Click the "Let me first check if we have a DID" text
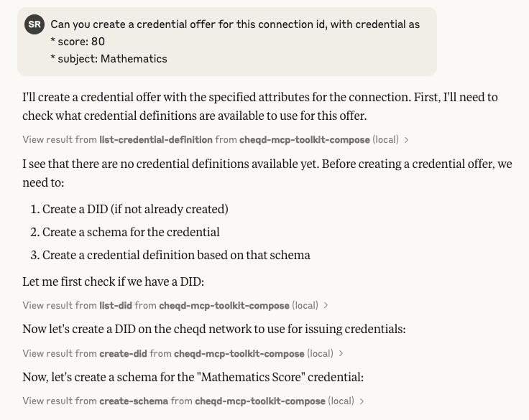The image size is (529, 420). pos(113,281)
